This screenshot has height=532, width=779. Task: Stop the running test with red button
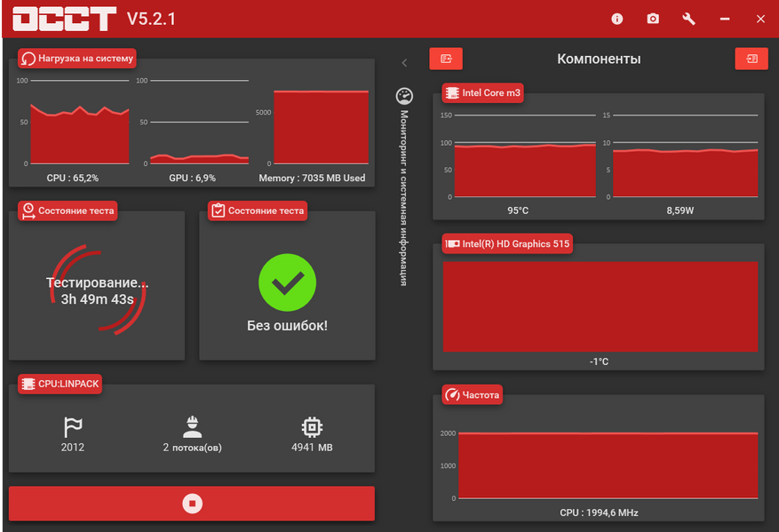192,504
